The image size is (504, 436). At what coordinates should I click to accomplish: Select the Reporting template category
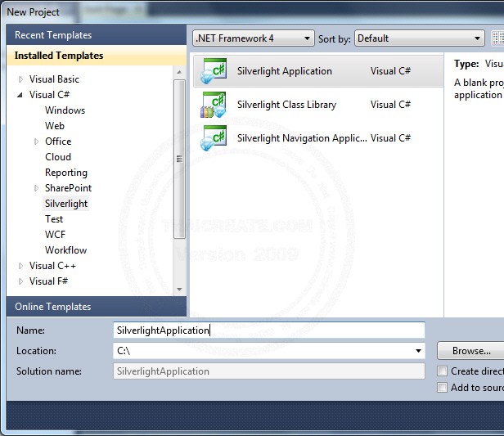point(66,173)
